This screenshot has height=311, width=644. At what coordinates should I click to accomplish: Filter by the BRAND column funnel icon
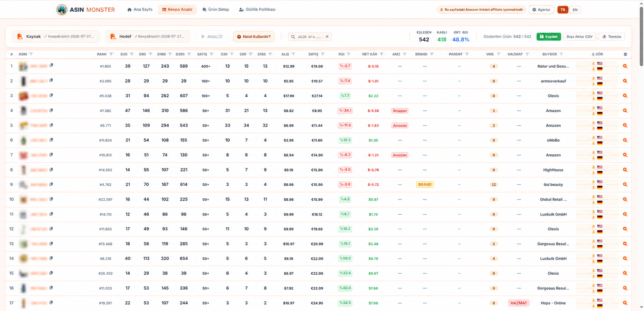click(432, 54)
